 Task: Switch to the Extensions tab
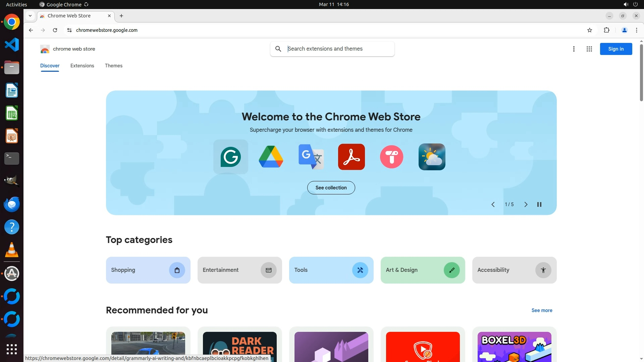tap(82, 66)
